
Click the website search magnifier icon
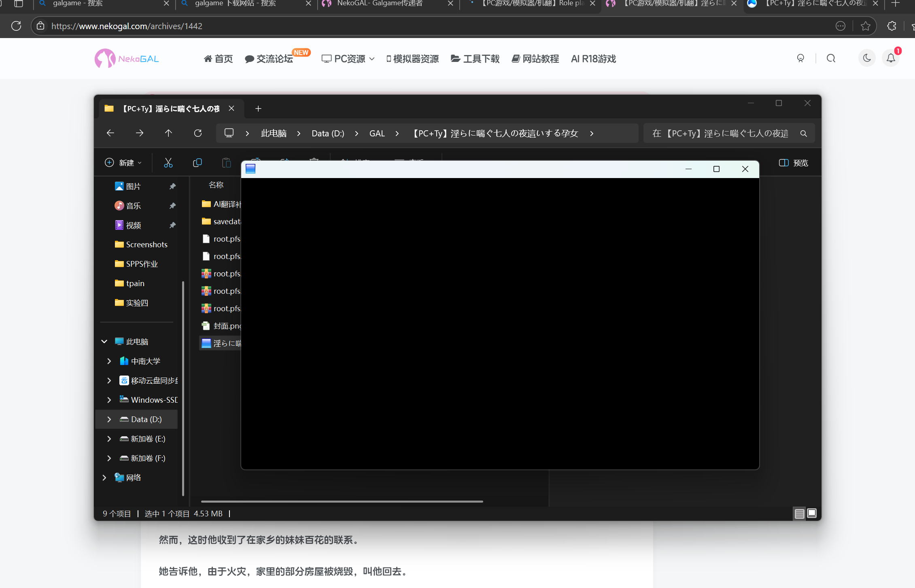coord(831,58)
